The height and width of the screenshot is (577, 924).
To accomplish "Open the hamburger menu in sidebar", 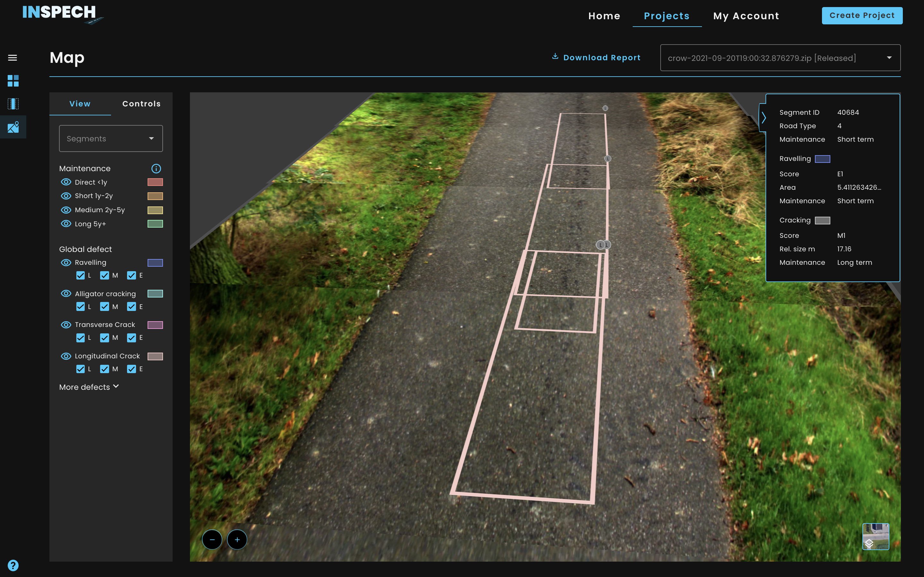I will point(13,58).
